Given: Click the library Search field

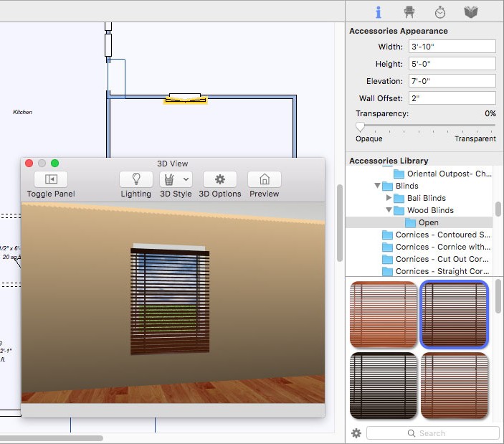Looking at the screenshot, I should [x=432, y=433].
